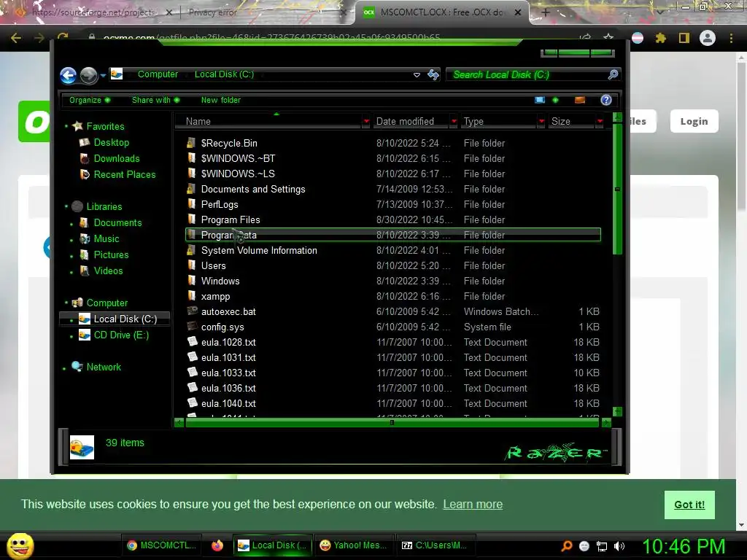747x560 pixels.
Task: Go back with the Explorer back arrow
Action: pos(68,75)
